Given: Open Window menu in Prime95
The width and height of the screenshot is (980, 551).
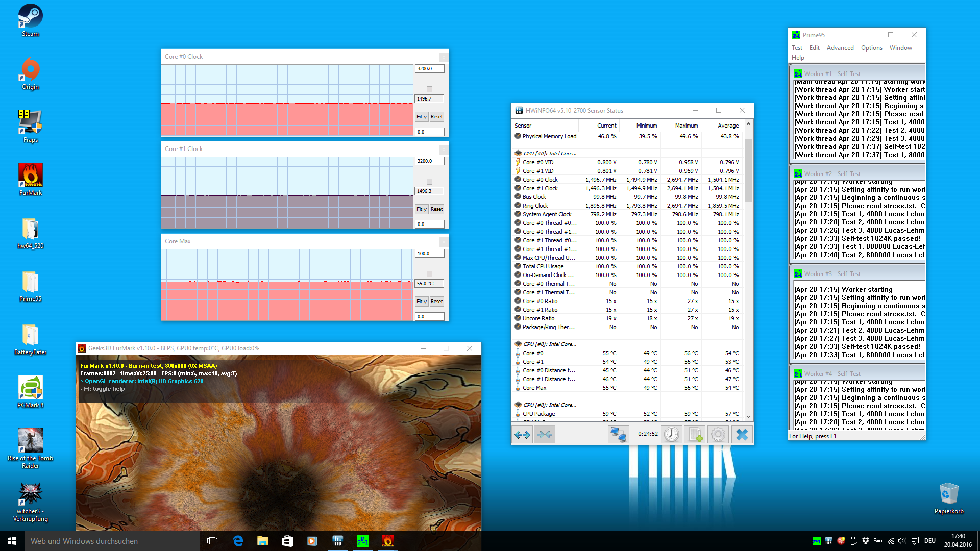Looking at the screenshot, I should (900, 48).
